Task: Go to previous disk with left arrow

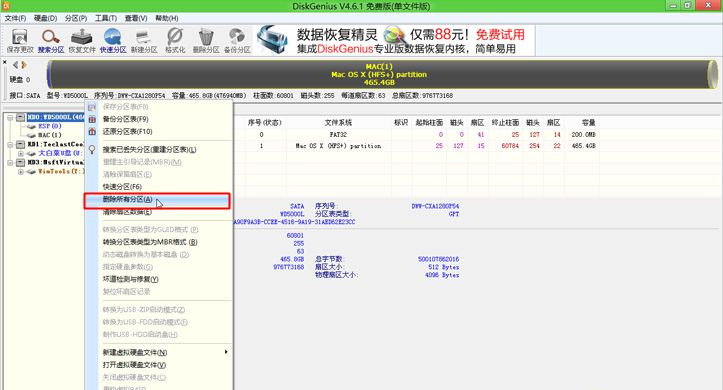Action: click(x=16, y=65)
